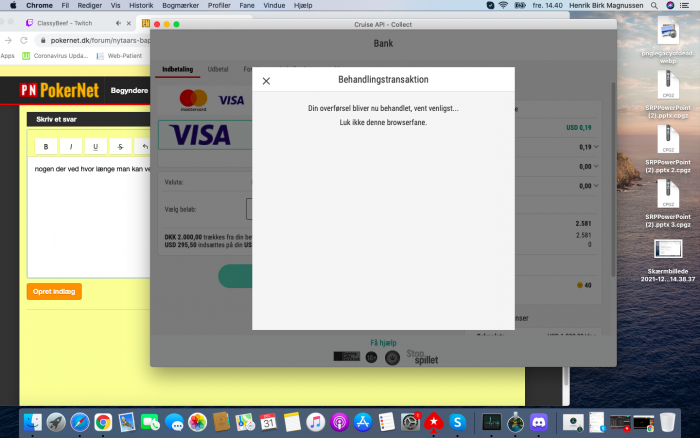Toggle underline formatting in reply editor
Viewport: 700px width, 438px height.
pos(95,146)
